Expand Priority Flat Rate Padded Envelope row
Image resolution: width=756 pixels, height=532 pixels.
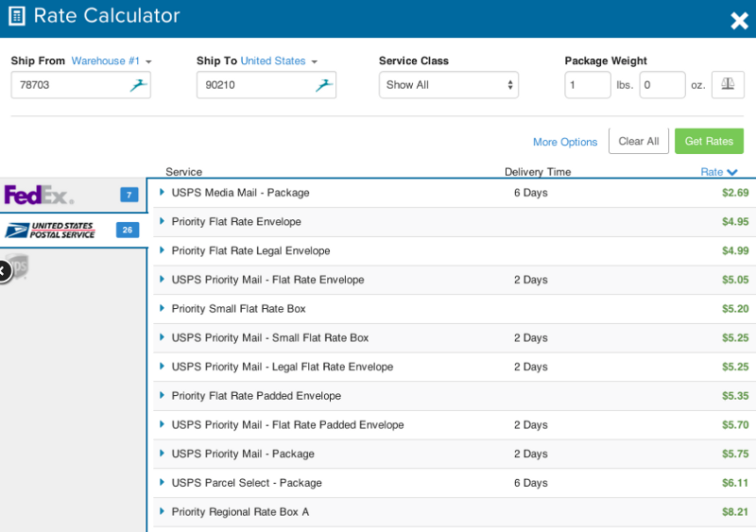click(x=162, y=395)
